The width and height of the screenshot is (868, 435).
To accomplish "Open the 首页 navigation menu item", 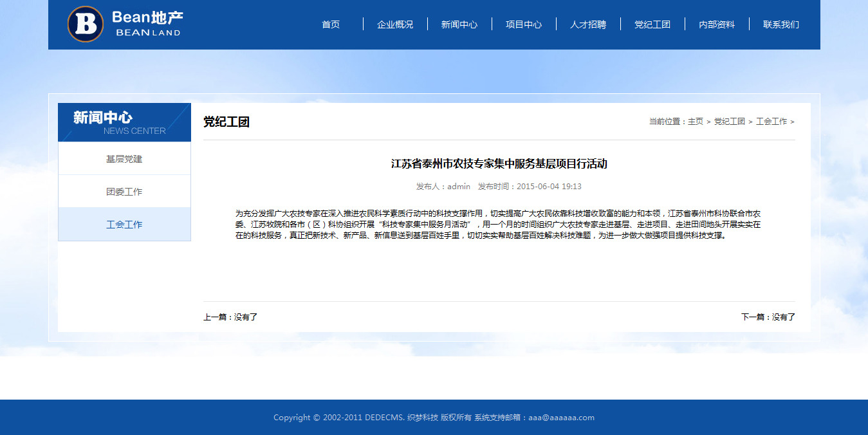I will tap(331, 24).
